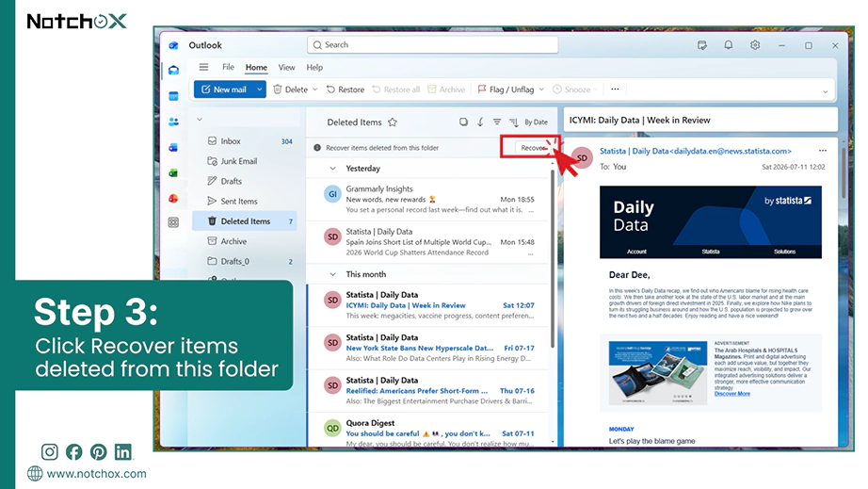Open the PowerPoint app icon in sidebar
868x489 pixels.
[x=174, y=198]
